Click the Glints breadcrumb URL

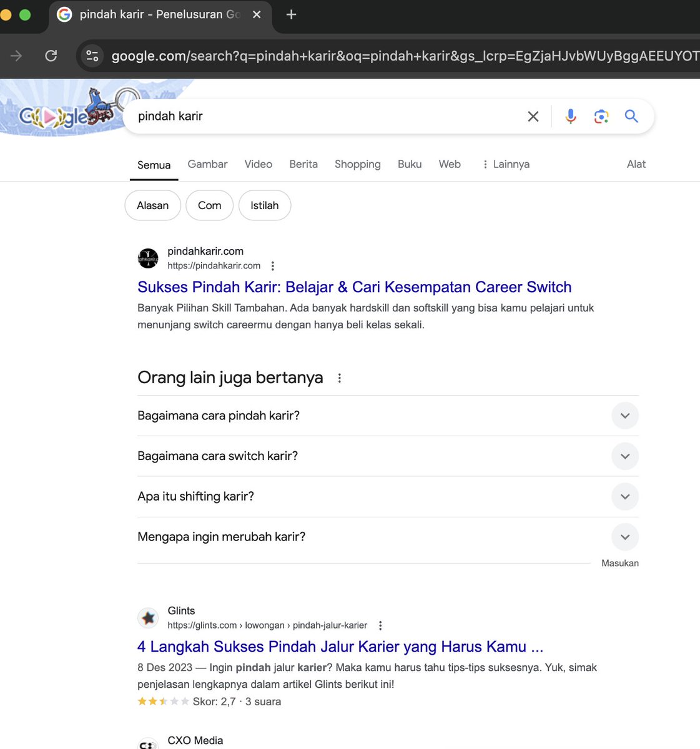pos(267,625)
